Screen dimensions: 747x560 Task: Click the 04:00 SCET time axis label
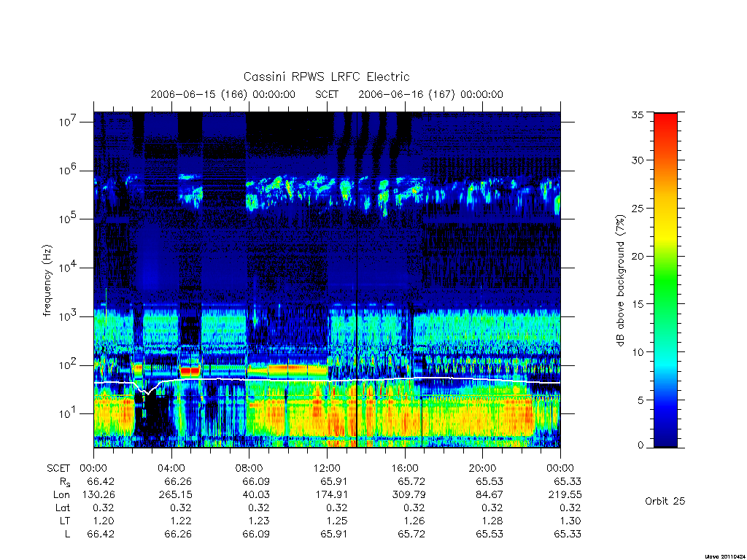pyautogui.click(x=171, y=468)
